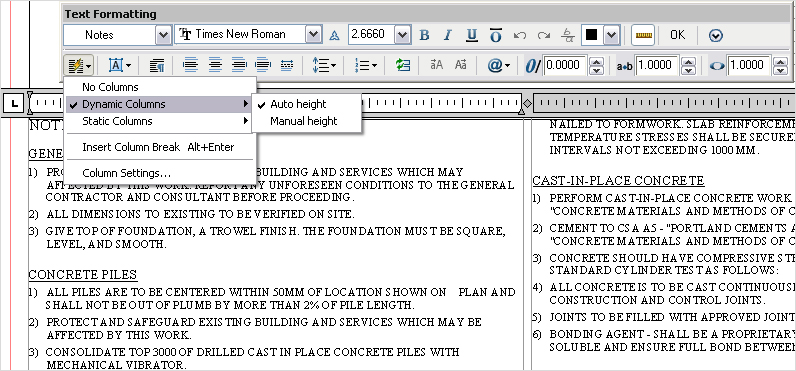Expand the Notes text style dropdown
This screenshot has height=371, width=796.
(x=163, y=35)
